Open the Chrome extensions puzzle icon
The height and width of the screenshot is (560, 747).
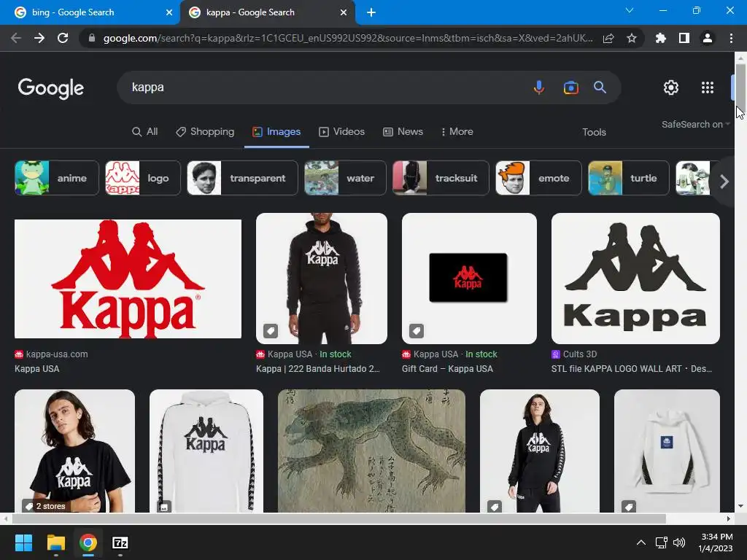pos(661,38)
